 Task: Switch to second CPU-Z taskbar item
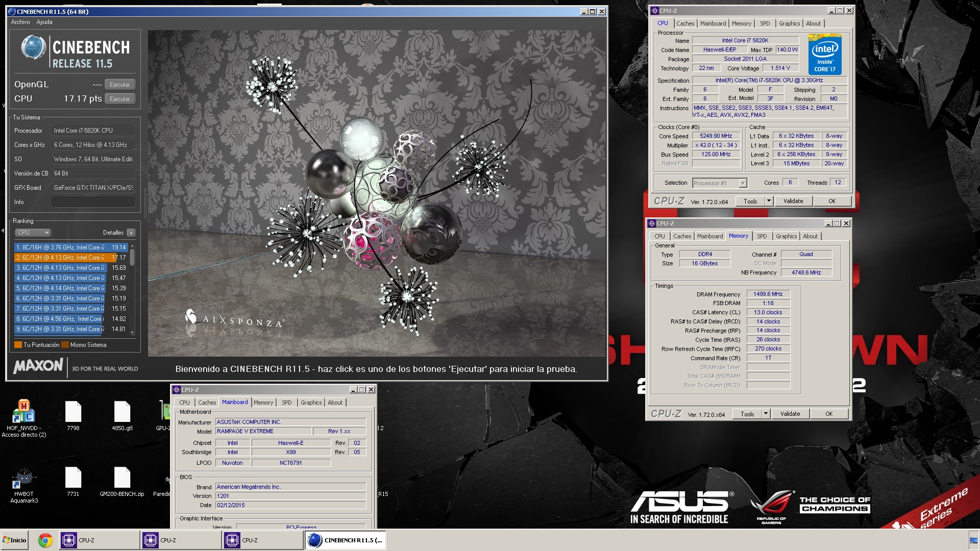point(181,540)
